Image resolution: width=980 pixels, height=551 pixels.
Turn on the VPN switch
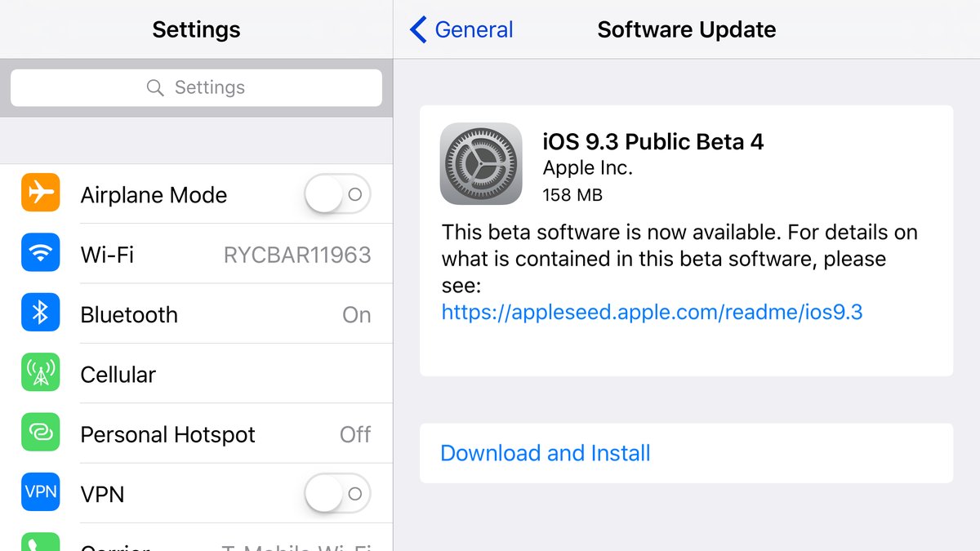[x=337, y=494]
